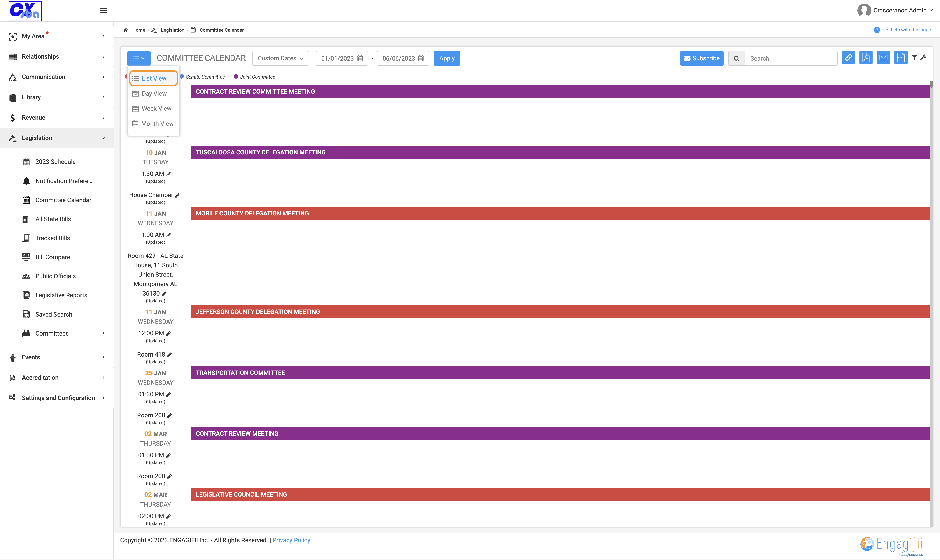The height and width of the screenshot is (560, 940).
Task: Click the Home breadcrumb icon
Action: [x=126, y=30]
